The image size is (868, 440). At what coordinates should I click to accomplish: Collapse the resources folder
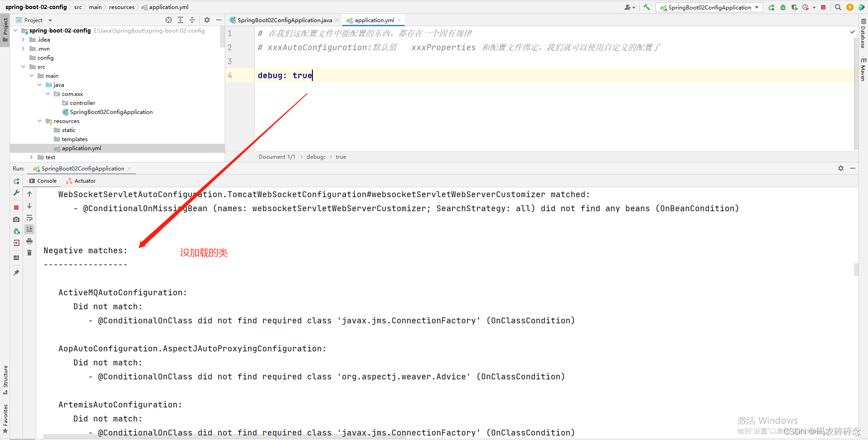click(40, 121)
